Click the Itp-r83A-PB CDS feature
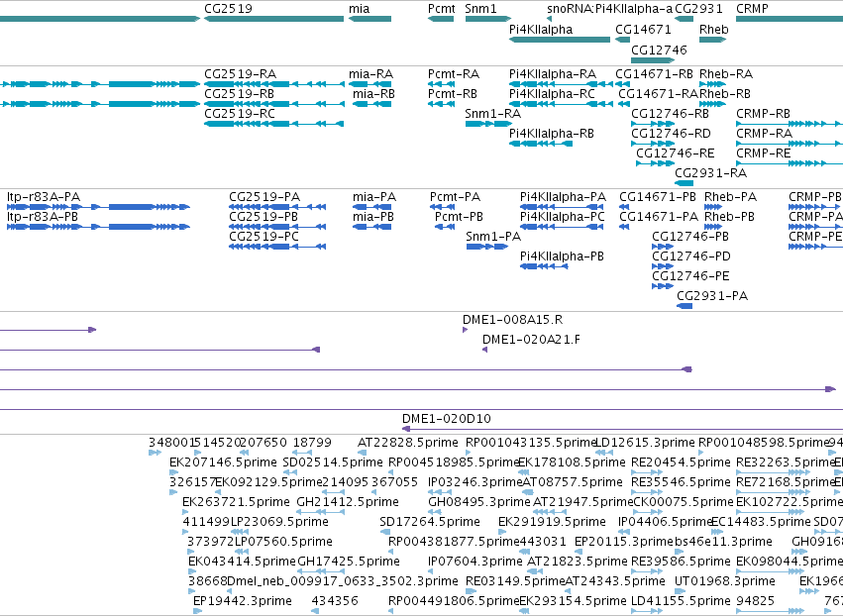Viewport: 843px width, 616px height. point(98,227)
